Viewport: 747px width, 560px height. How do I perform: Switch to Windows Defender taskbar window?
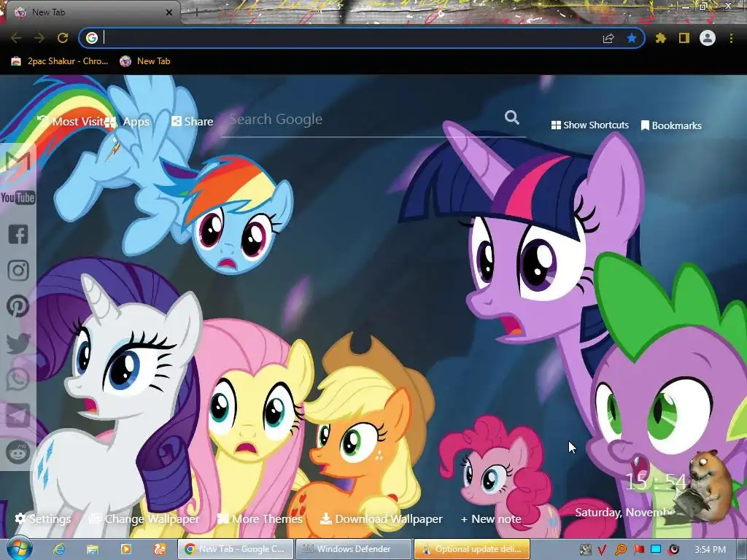(x=354, y=549)
